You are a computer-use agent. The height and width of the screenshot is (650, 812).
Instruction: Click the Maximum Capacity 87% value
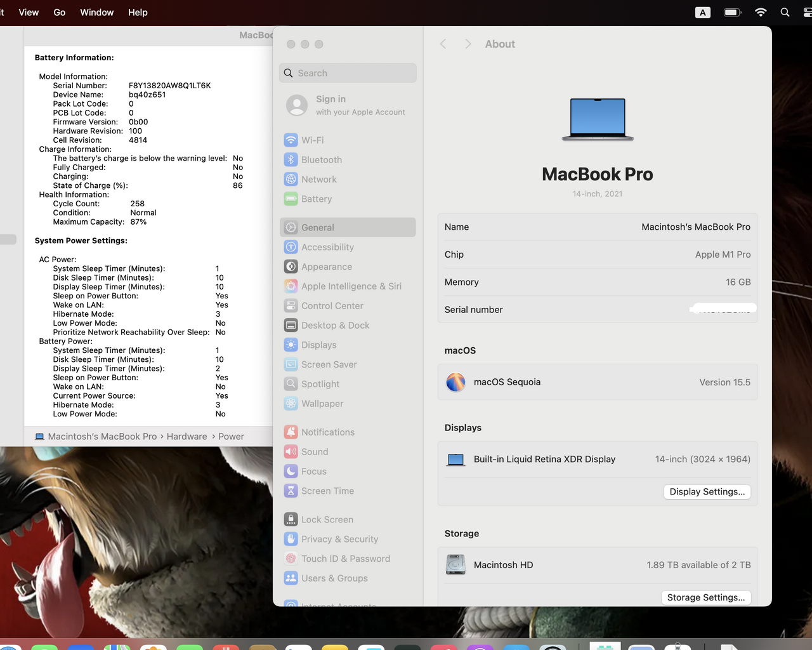tap(138, 222)
